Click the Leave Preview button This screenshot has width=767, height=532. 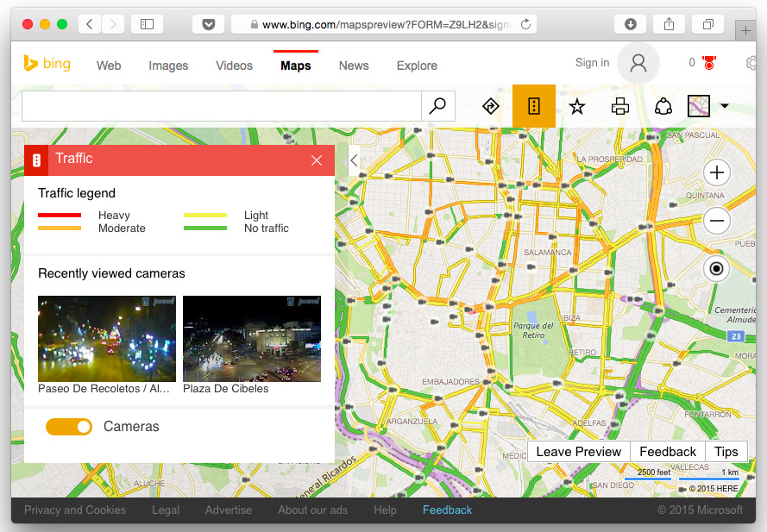579,451
